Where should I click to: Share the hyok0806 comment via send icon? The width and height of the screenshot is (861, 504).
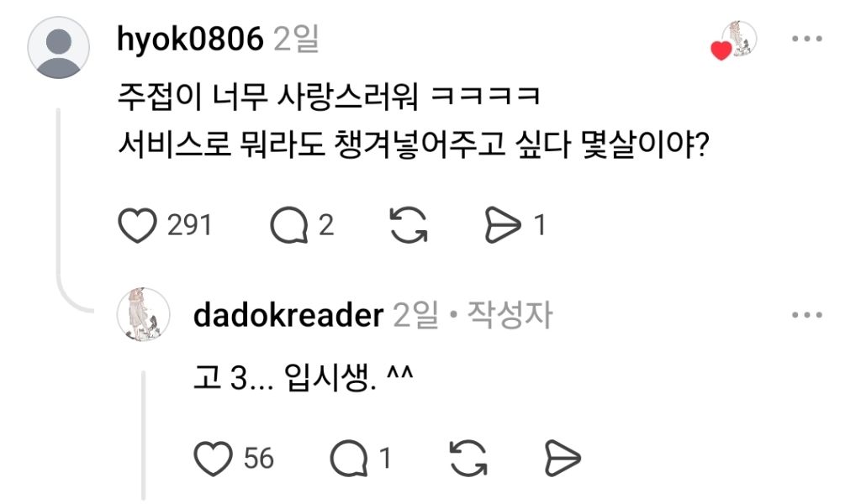(x=503, y=225)
